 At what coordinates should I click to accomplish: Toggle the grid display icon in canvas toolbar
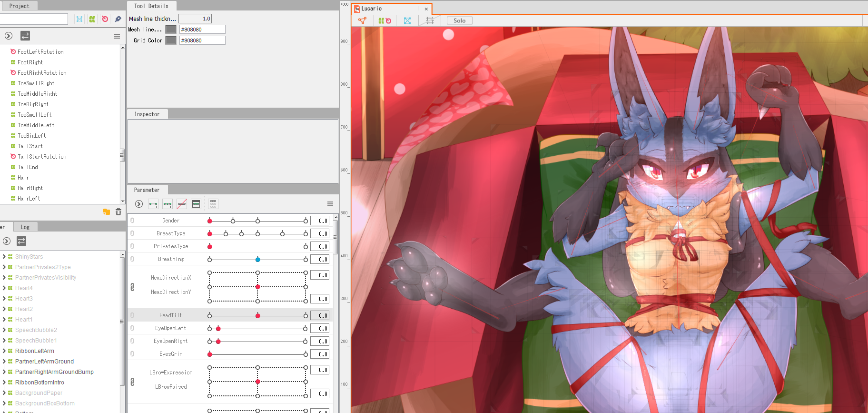(x=430, y=20)
